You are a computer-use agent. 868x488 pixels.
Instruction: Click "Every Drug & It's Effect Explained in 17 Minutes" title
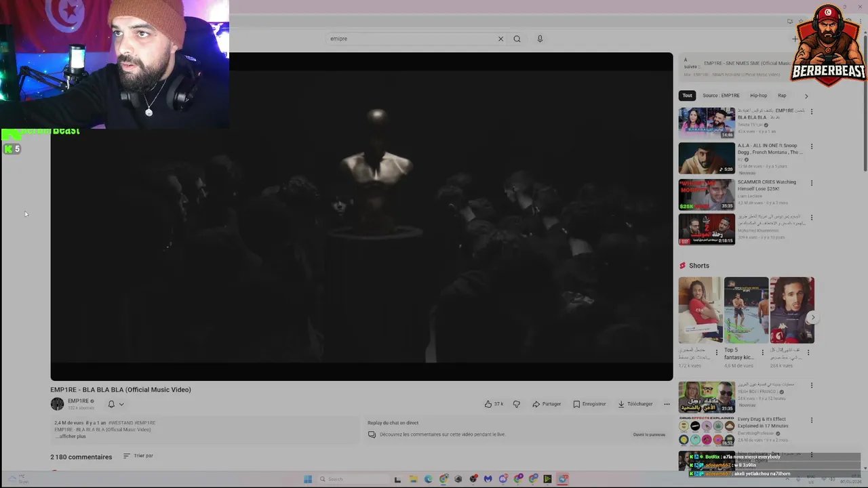pos(763,423)
